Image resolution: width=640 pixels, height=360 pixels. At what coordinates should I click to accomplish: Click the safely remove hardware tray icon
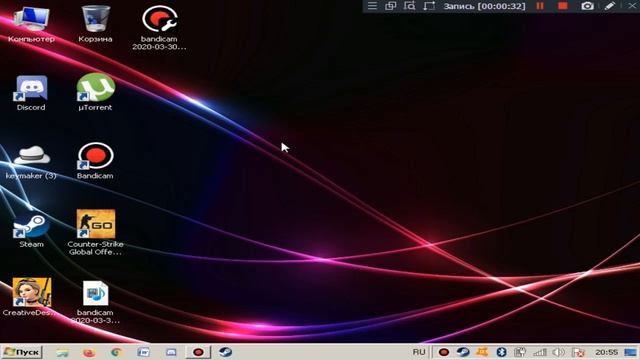(x=520, y=352)
